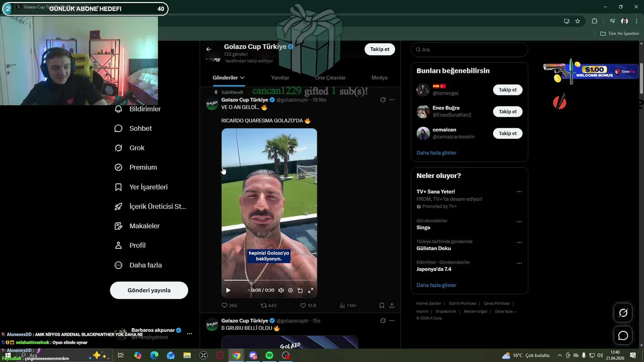Open Chrome media controls icon

pos(612,21)
